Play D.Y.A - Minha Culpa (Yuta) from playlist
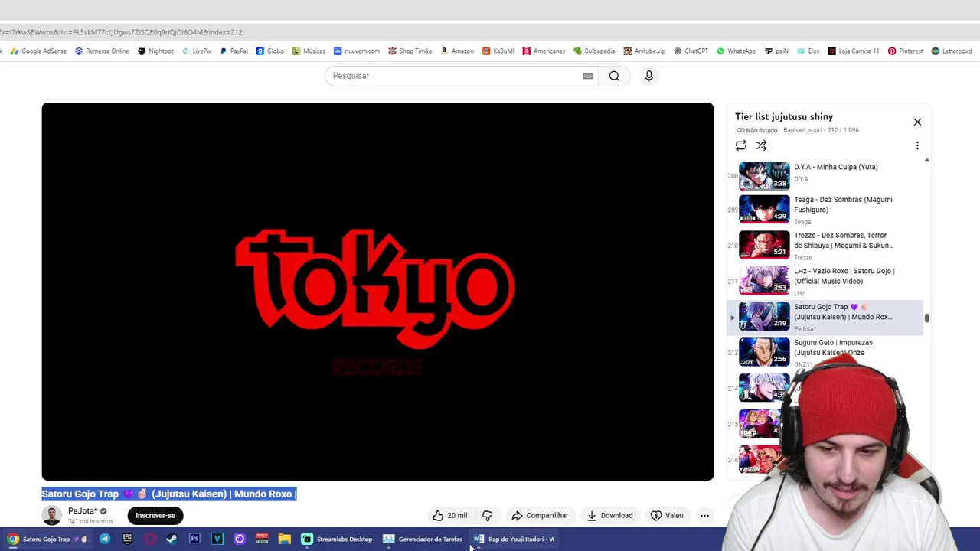The image size is (980, 551). tap(825, 175)
